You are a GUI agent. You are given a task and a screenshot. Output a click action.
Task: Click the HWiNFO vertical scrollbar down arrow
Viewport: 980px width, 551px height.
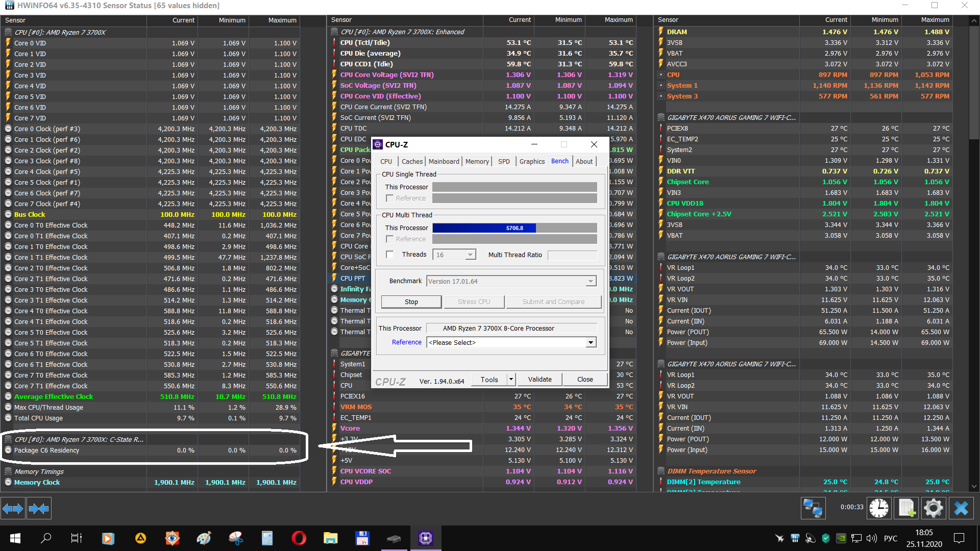[974, 487]
